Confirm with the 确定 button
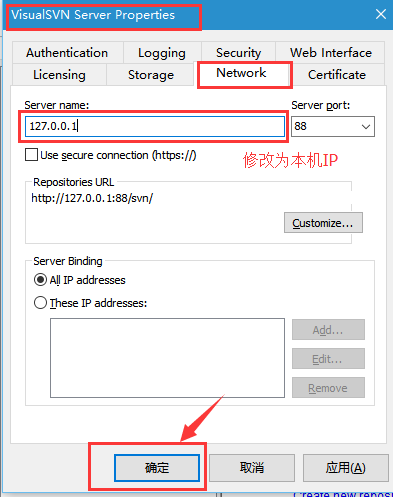 157,468
